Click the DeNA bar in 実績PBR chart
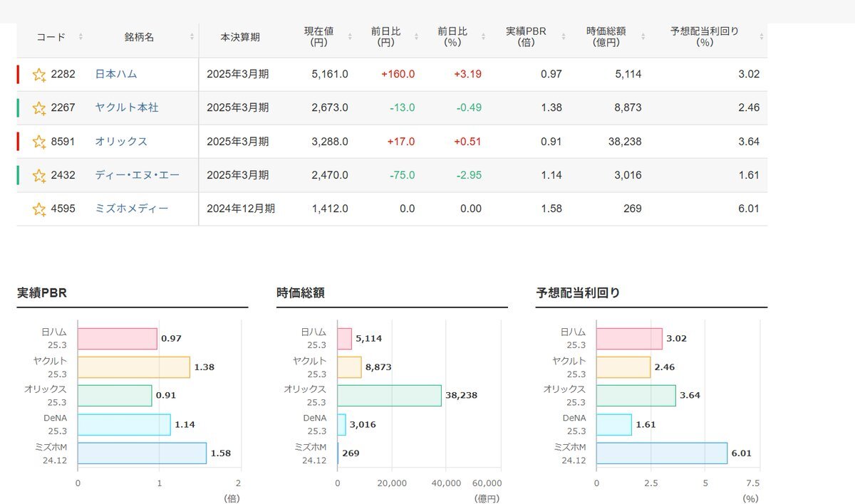Image resolution: width=855 pixels, height=504 pixels. pyautogui.click(x=124, y=424)
